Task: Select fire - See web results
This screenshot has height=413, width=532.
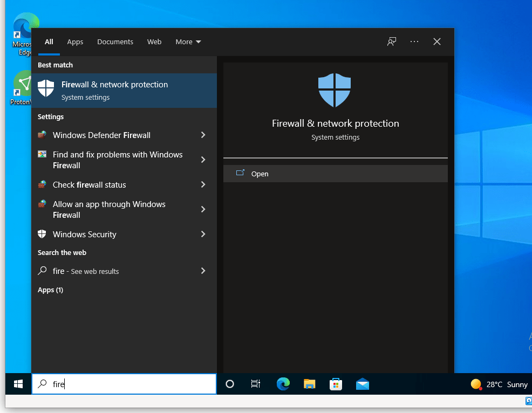Action: coord(124,271)
